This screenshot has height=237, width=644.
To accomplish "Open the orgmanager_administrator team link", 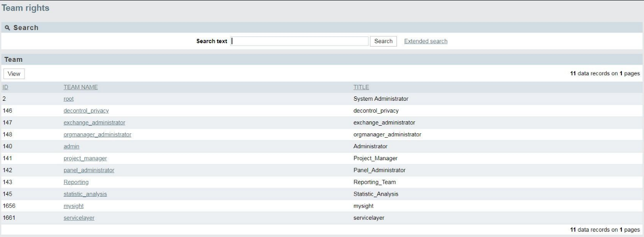I will pyautogui.click(x=98, y=135).
